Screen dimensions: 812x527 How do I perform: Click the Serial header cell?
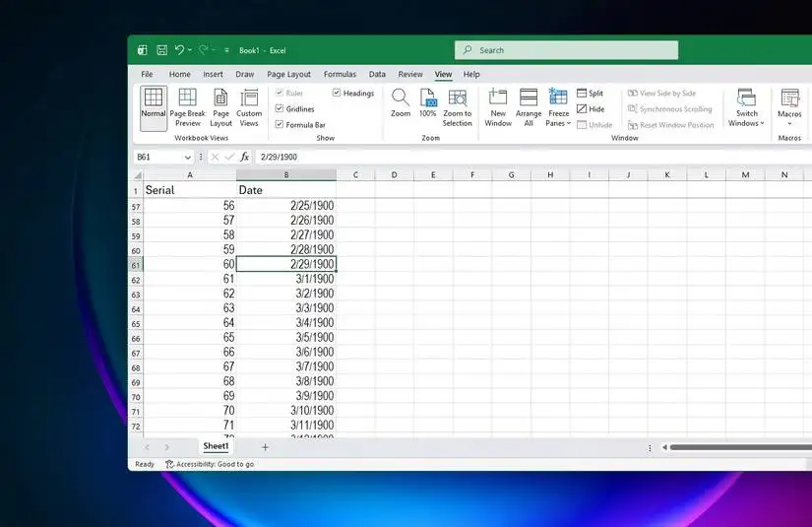point(190,190)
